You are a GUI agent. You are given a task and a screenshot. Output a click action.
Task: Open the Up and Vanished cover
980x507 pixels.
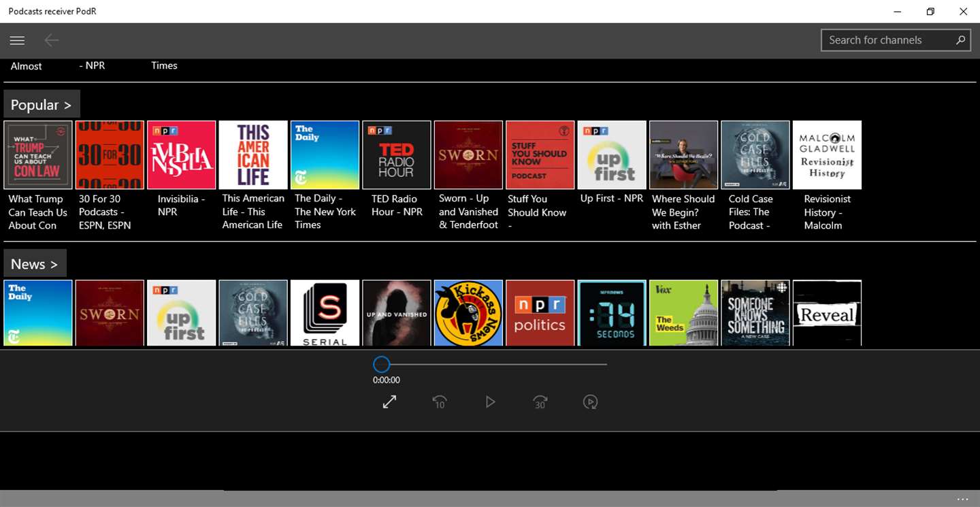[397, 313]
